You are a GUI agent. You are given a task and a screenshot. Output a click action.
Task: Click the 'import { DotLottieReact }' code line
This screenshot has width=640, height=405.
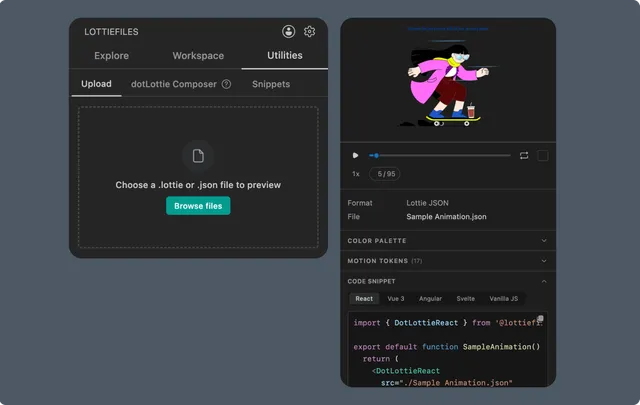(448, 323)
